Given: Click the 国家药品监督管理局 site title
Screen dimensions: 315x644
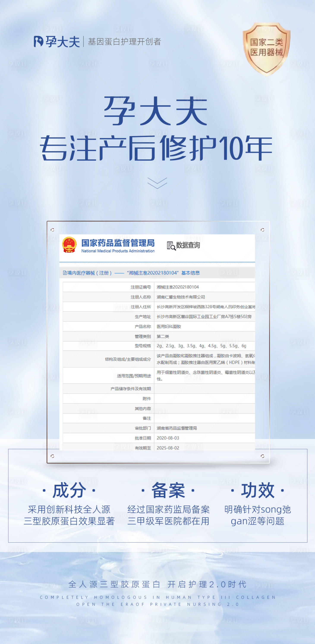Looking at the screenshot, I should tap(118, 243).
